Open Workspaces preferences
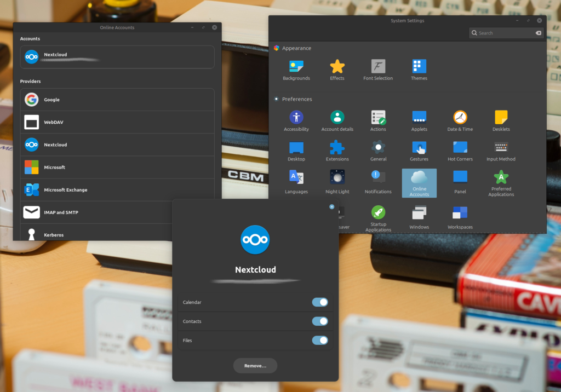 pyautogui.click(x=460, y=217)
